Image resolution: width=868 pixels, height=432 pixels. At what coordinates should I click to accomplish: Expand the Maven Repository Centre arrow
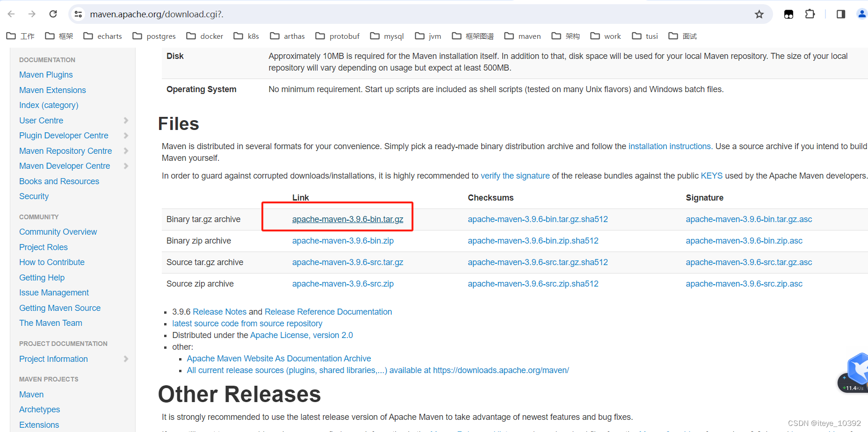(126, 151)
